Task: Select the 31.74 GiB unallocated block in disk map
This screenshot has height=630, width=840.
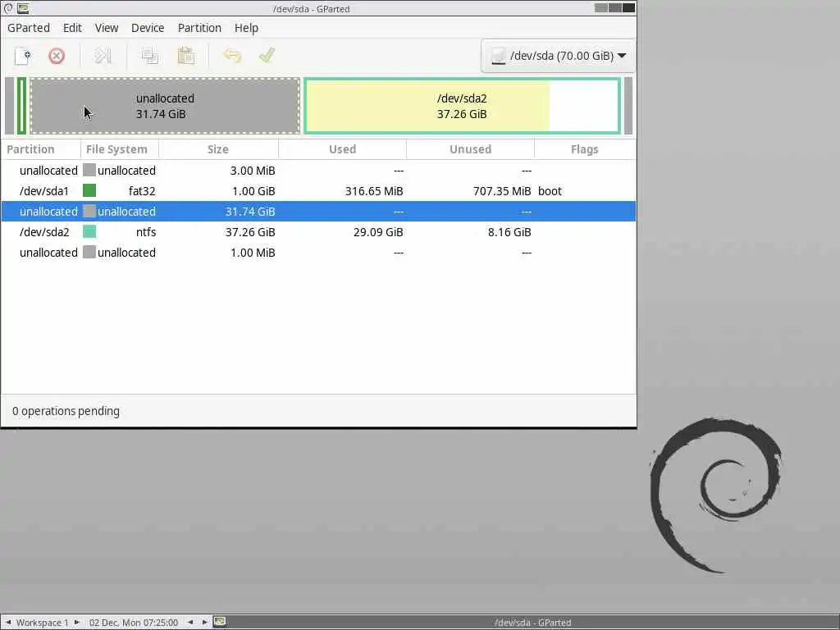Action: point(165,106)
